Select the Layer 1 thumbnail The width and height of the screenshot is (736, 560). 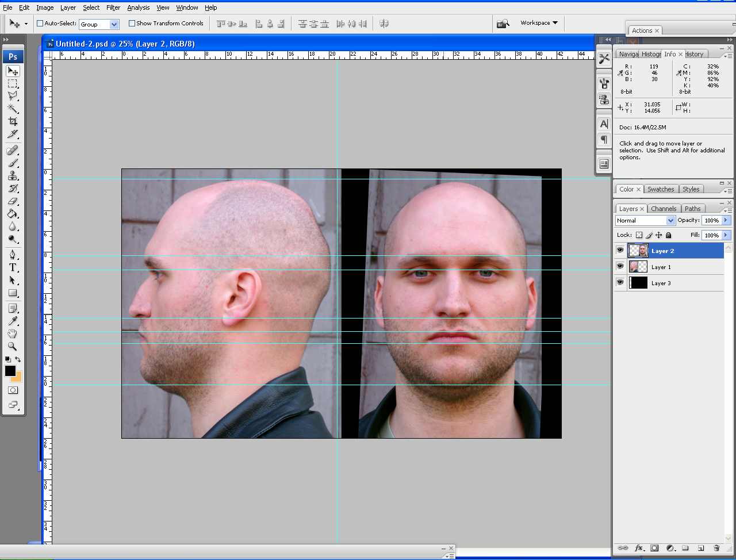[x=638, y=267]
